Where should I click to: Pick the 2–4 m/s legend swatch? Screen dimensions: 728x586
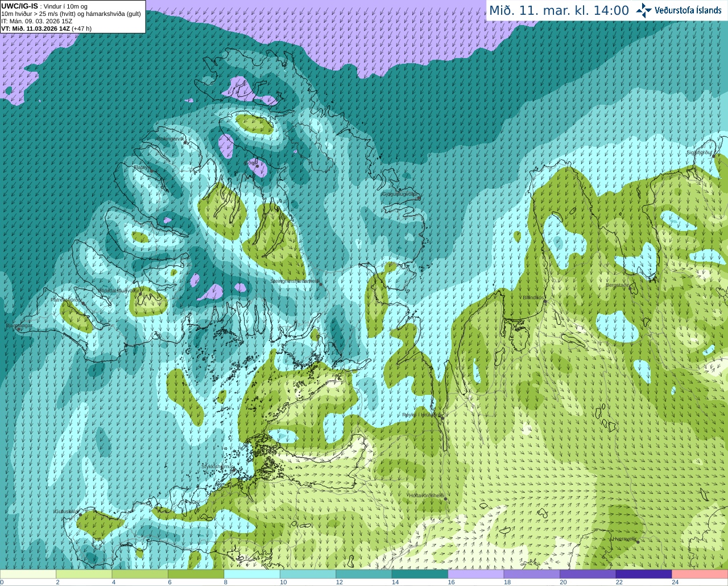84,574
